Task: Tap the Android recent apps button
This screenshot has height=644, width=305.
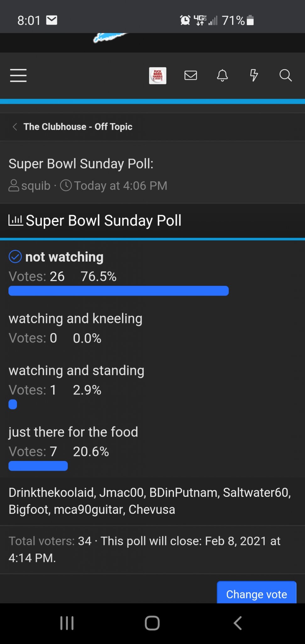Action: pos(67,623)
